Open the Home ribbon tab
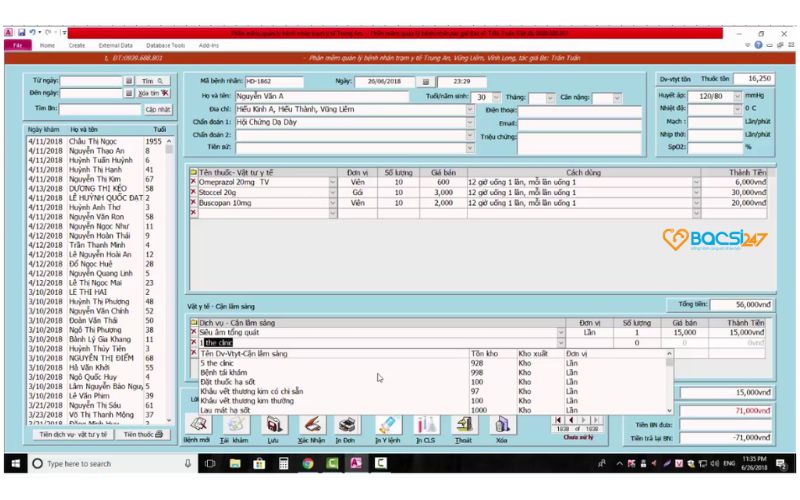 [x=47, y=45]
